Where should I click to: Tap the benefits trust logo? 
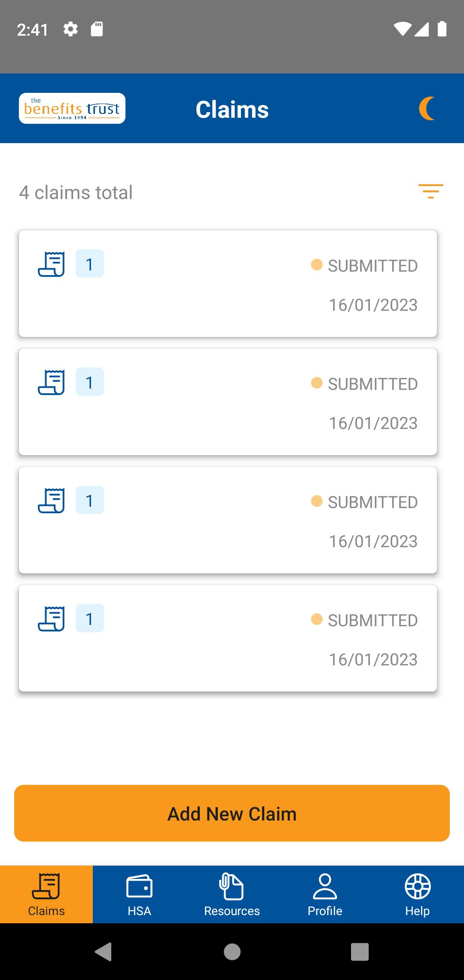pos(72,108)
